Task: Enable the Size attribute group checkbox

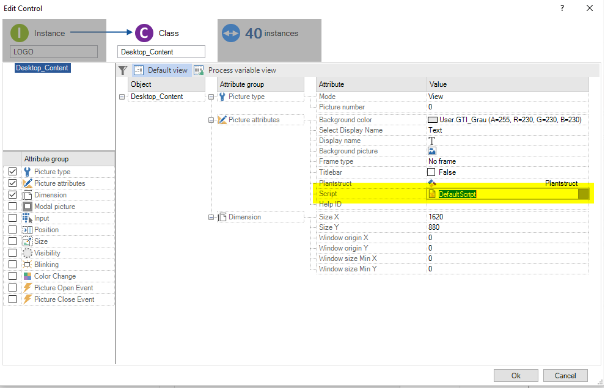Action: [12, 241]
